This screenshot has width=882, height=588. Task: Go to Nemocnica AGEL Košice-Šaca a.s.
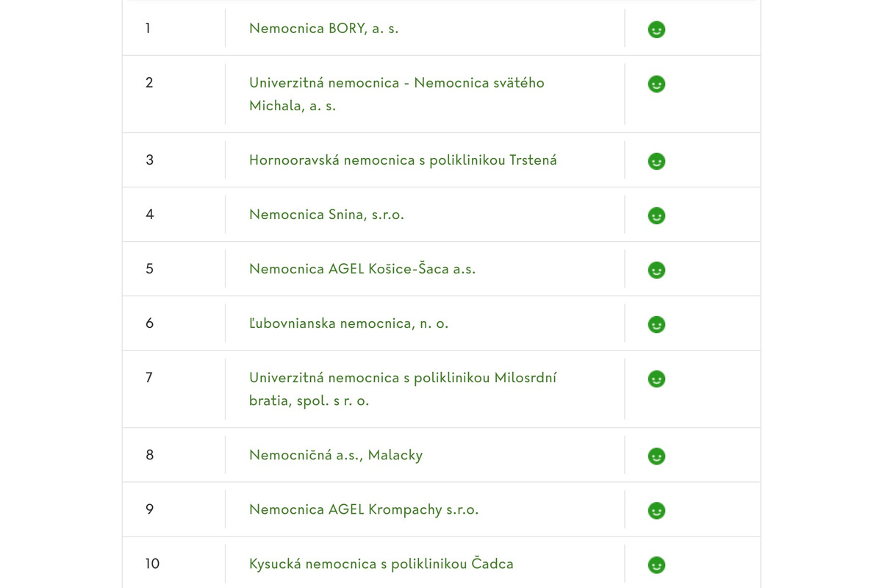click(x=362, y=269)
